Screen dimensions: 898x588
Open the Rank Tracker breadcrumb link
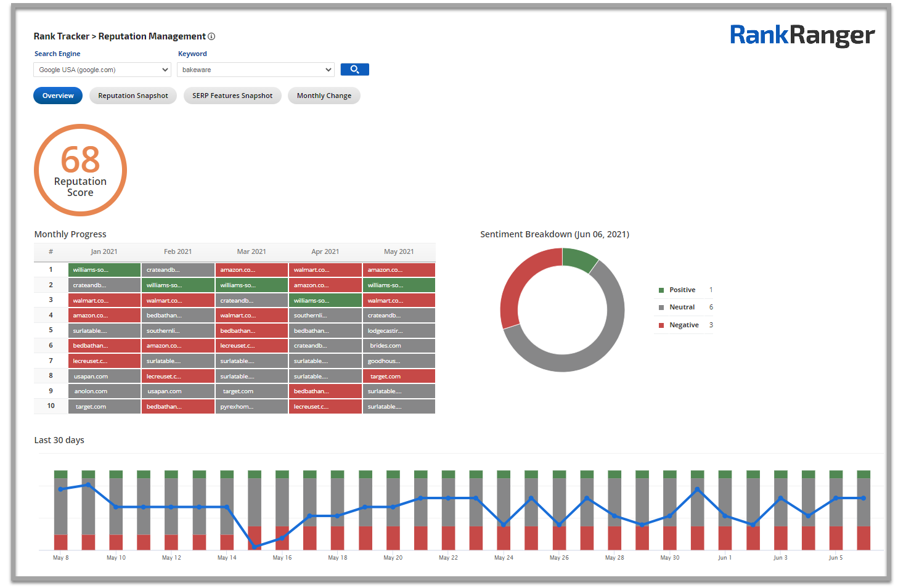(x=61, y=36)
